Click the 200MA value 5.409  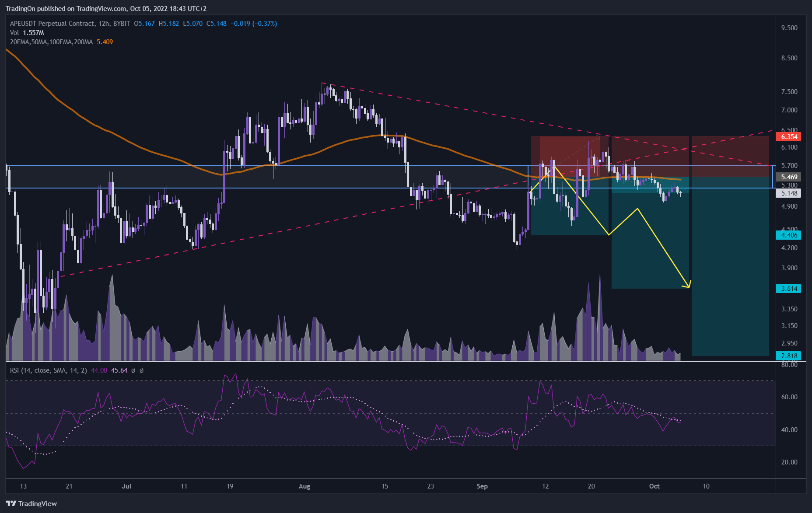105,42
